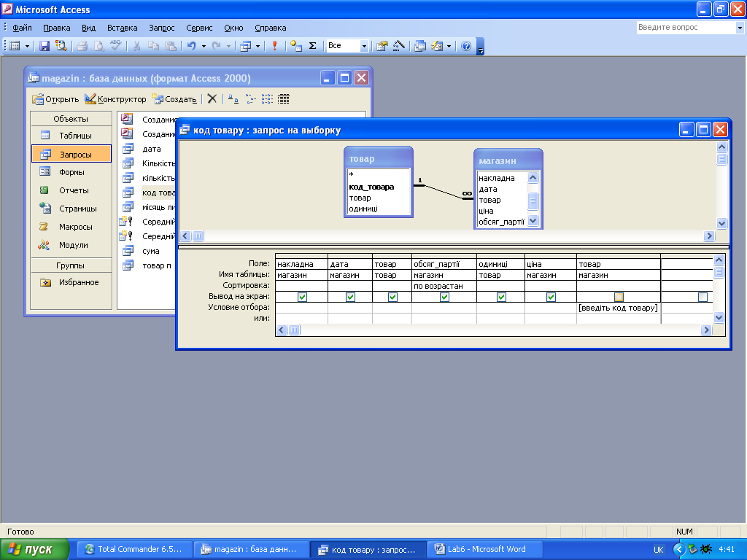Switch to Details view in magazin window
This screenshot has width=747, height=560.
[x=284, y=98]
